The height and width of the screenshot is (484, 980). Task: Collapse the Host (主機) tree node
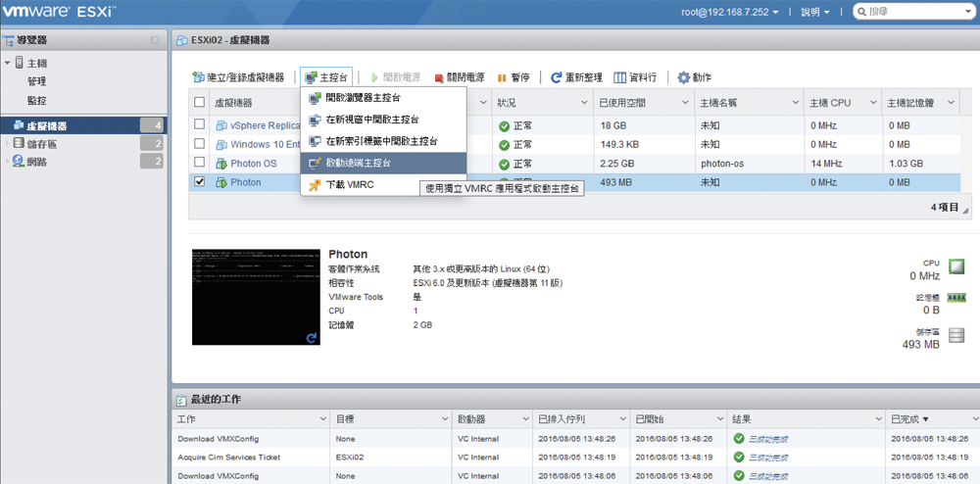[x=7, y=63]
